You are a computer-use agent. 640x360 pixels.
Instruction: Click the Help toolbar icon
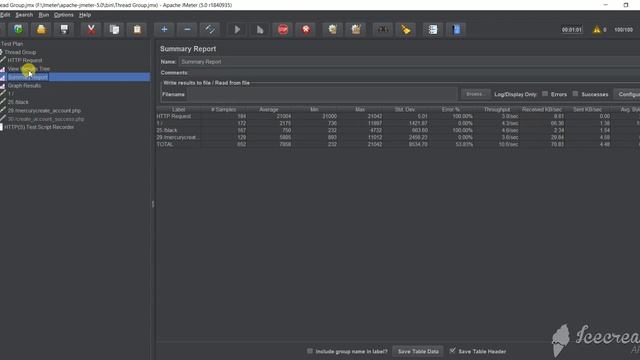pyautogui.click(x=456, y=29)
